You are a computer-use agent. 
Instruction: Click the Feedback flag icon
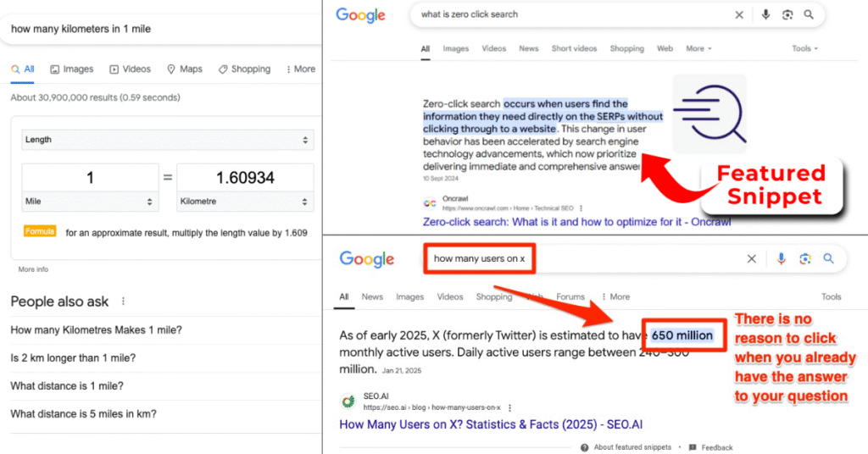tap(693, 447)
